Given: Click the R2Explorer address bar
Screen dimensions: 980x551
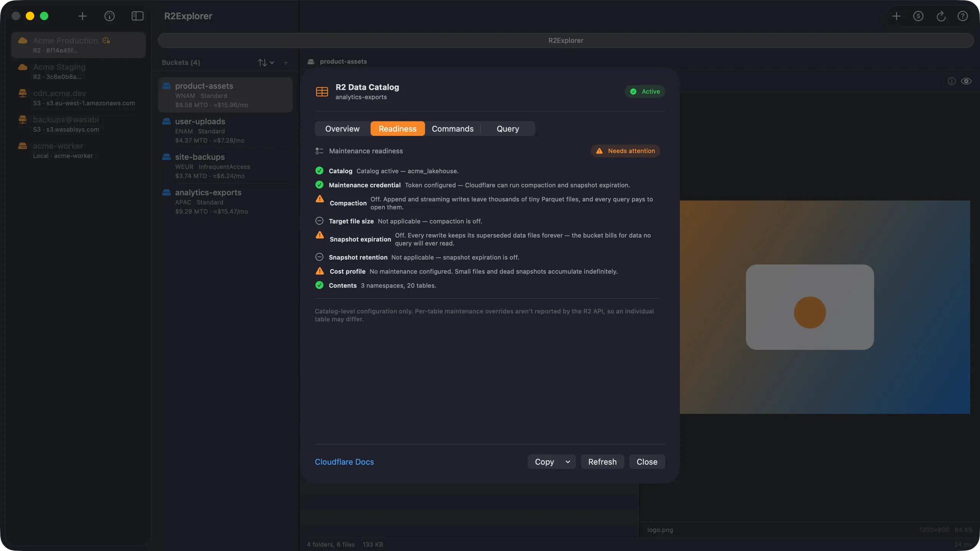Looking at the screenshot, I should click(566, 41).
